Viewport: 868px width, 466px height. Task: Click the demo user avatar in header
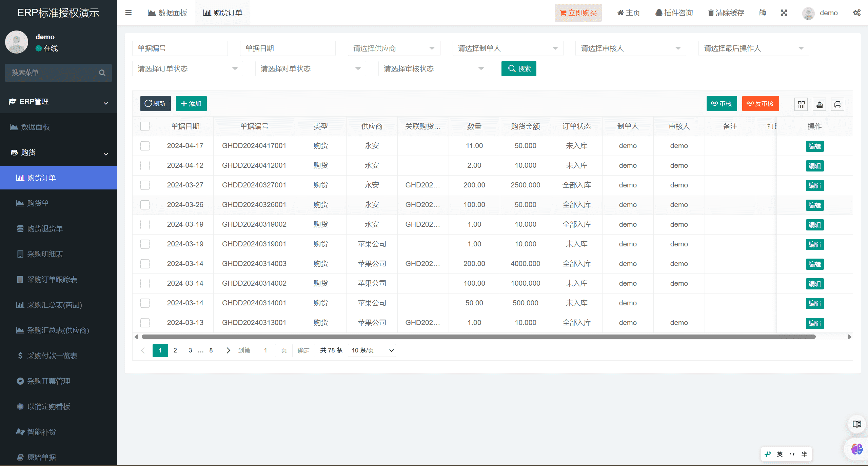[808, 13]
